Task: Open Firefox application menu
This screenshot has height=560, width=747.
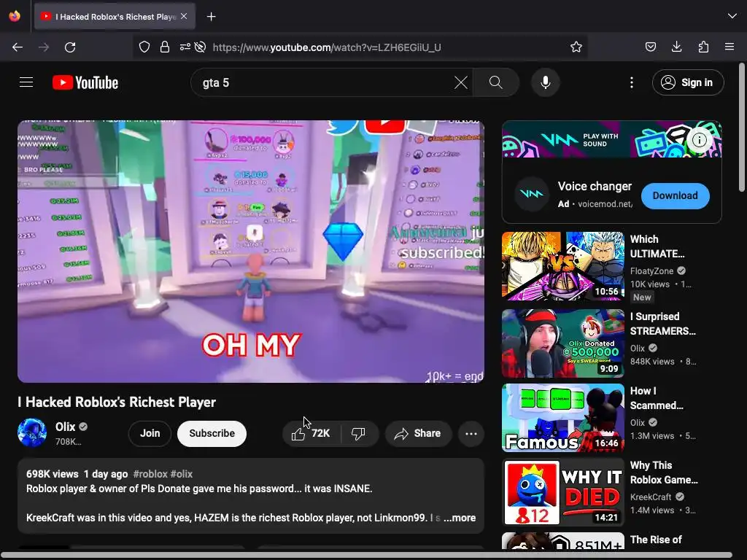Action: pos(729,47)
